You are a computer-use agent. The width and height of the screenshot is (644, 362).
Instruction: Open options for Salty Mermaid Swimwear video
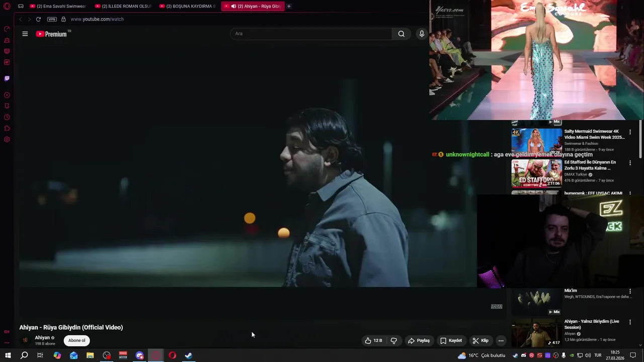tap(630, 132)
